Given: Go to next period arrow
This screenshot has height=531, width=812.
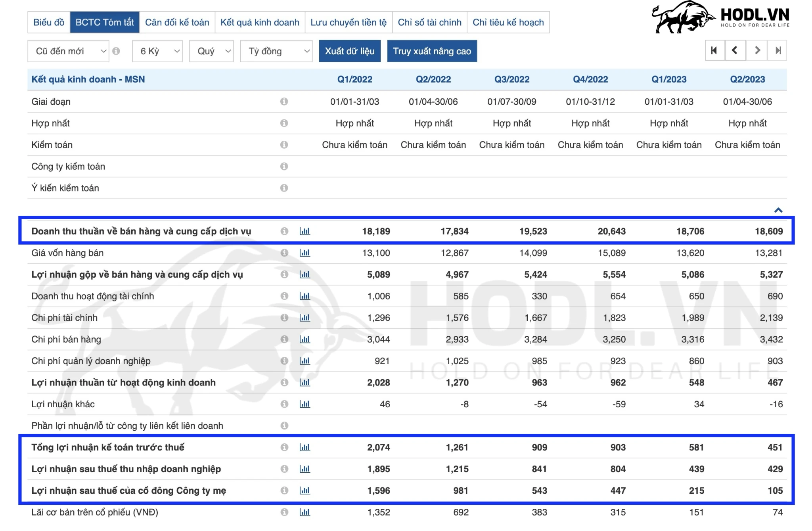Looking at the screenshot, I should tap(757, 50).
